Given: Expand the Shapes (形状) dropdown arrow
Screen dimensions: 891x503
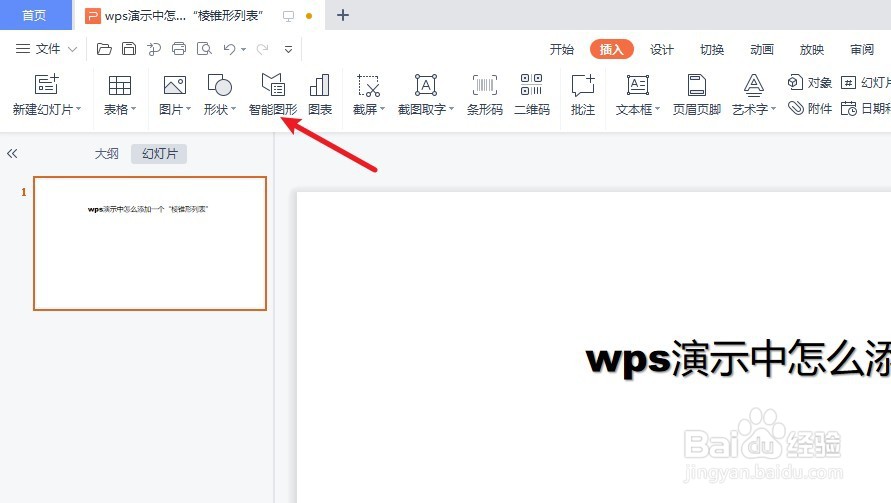Looking at the screenshot, I should pos(233,109).
